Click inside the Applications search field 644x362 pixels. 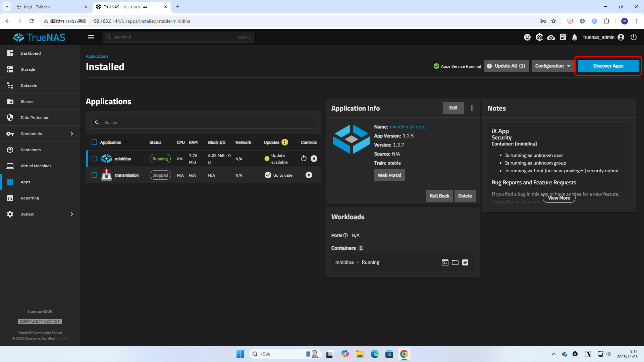click(x=208, y=123)
